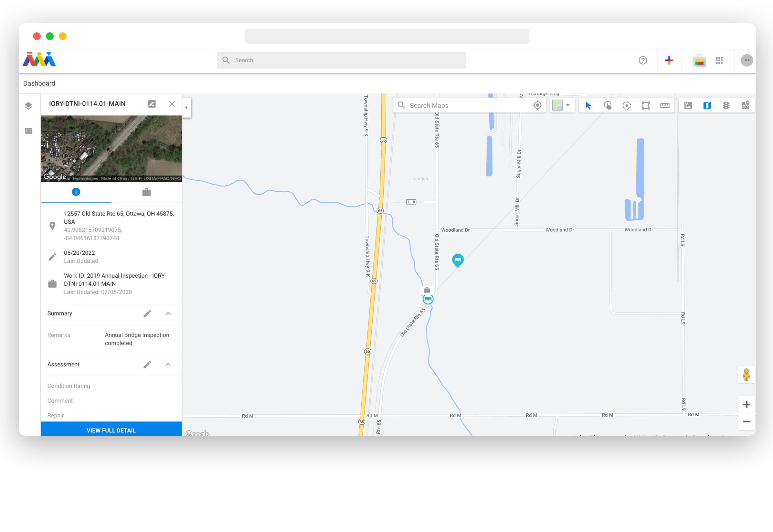Zoom out the map with minus
Image resolution: width=773 pixels, height=532 pixels.
pos(747,421)
